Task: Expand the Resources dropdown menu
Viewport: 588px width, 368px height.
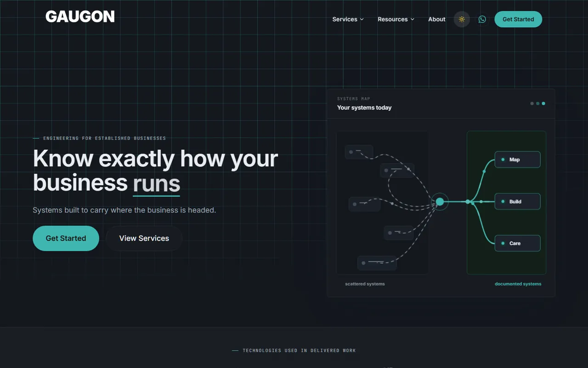Action: pyautogui.click(x=396, y=19)
